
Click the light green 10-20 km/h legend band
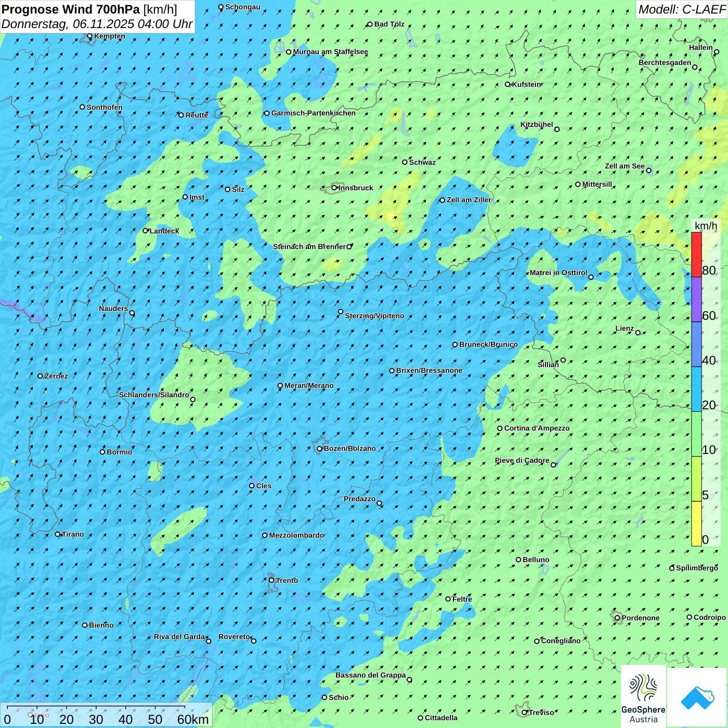[x=696, y=434]
